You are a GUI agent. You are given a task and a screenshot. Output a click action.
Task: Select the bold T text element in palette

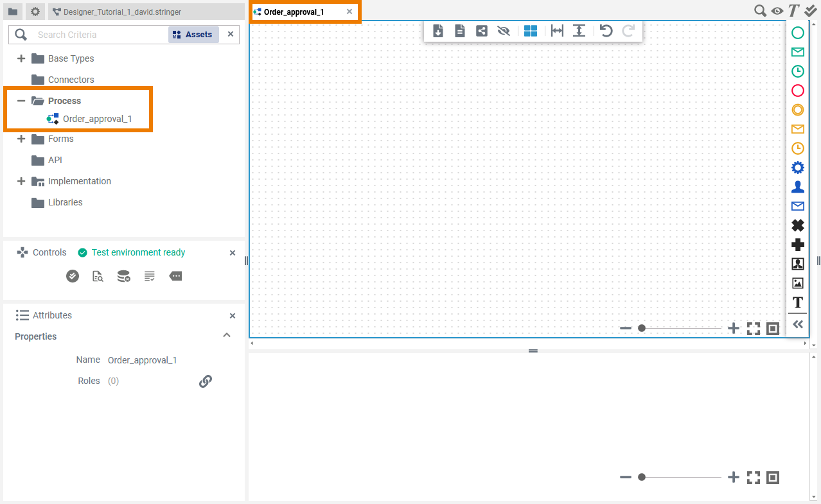tap(798, 302)
